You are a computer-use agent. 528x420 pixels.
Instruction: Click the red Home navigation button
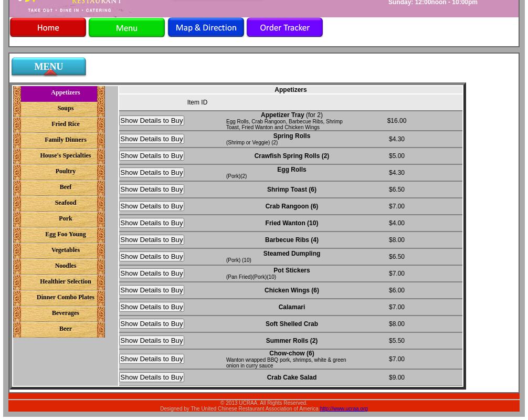pos(48,28)
